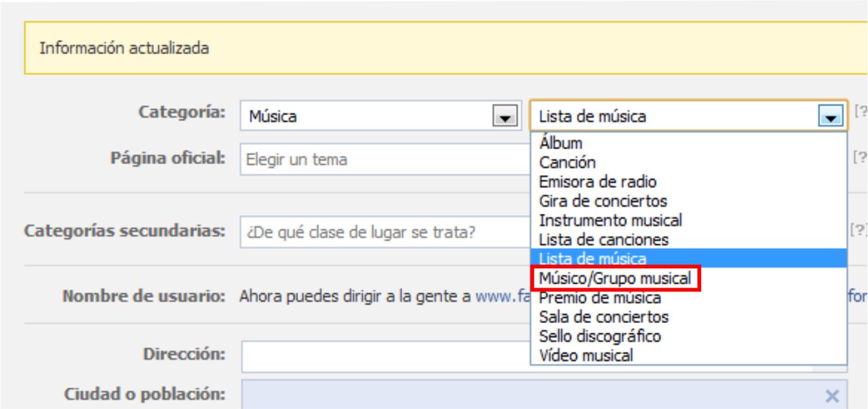Choose Músico/Grupo musical option
This screenshot has width=868, height=409.
615,279
